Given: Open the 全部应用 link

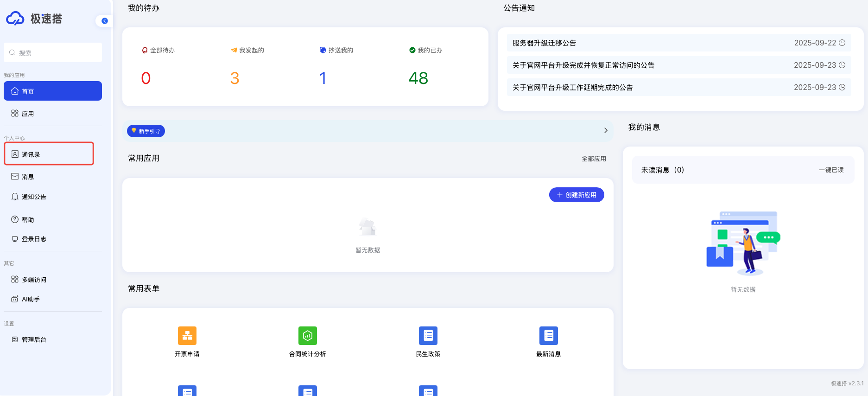Looking at the screenshot, I should pyautogui.click(x=594, y=159).
